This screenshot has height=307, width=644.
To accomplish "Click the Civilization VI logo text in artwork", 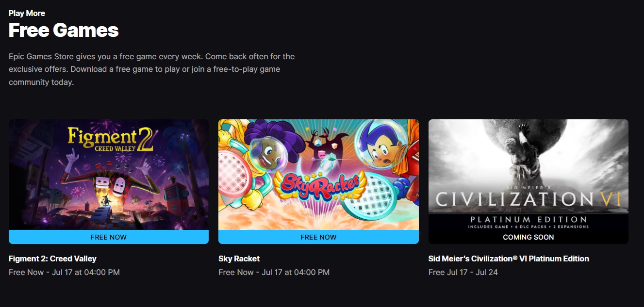I will coord(531,199).
